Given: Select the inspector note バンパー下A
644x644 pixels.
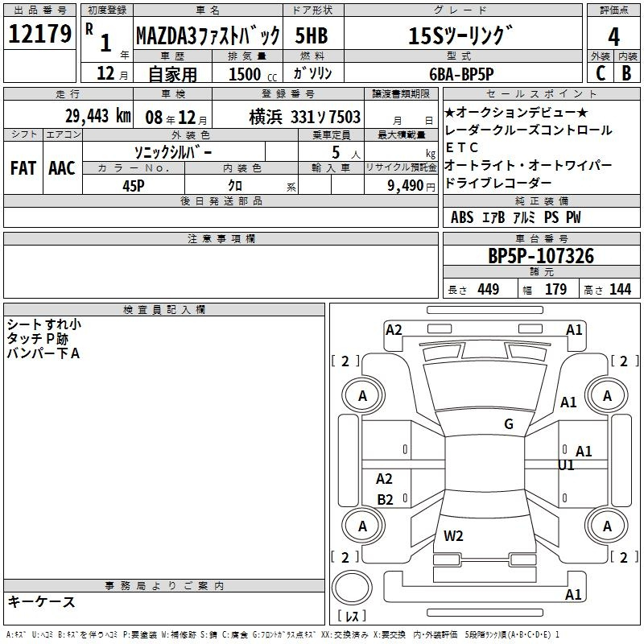Looking at the screenshot, I should [x=43, y=353].
